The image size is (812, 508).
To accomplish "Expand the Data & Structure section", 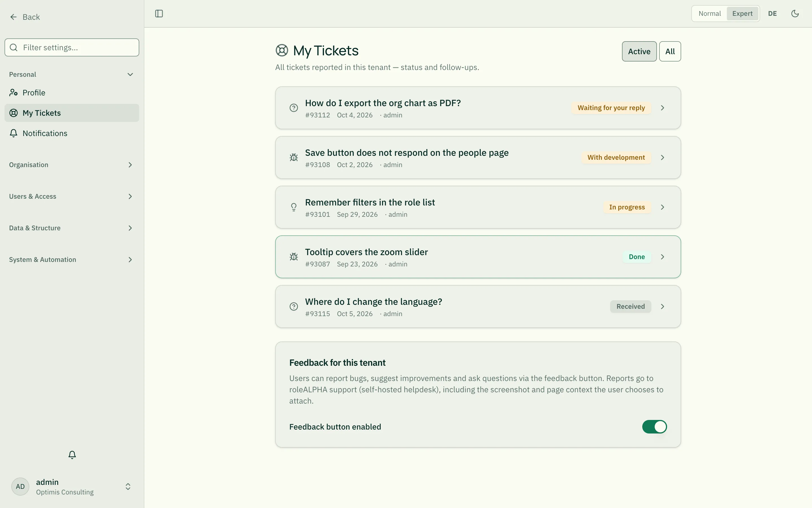I will click(72, 228).
